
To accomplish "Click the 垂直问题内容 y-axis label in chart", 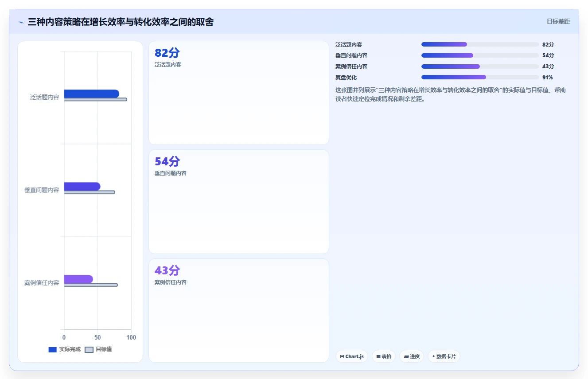I will click(x=42, y=190).
